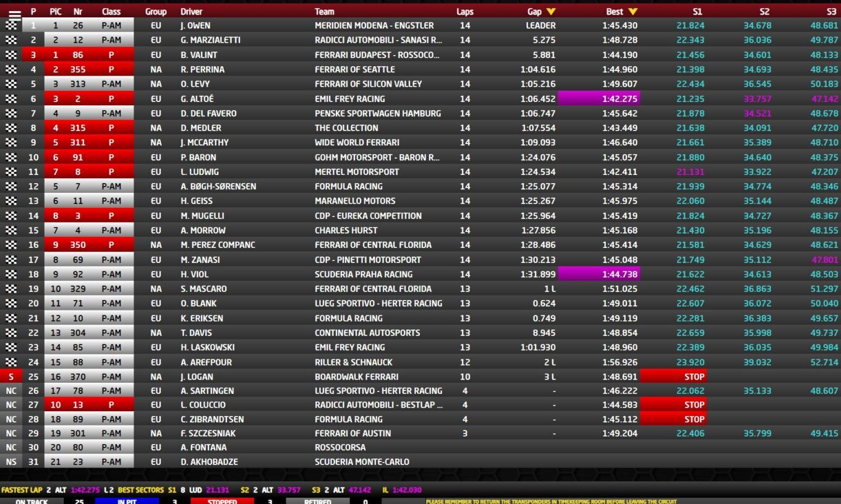Select team CDP - Eureka Competition
The image size is (841, 504).
[x=368, y=216]
